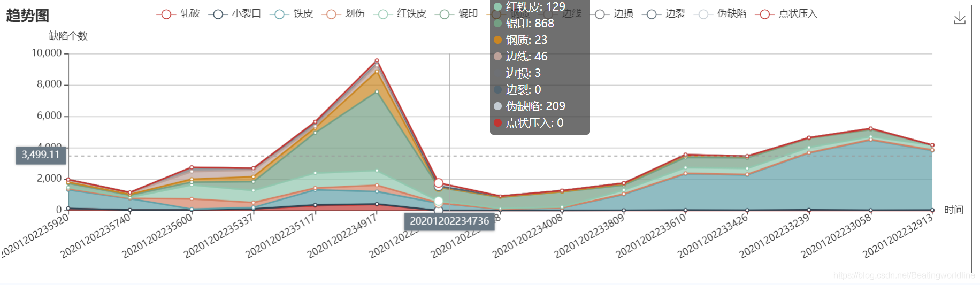Click the tooltip row 辊印: 868
The image size is (980, 285).
[524, 24]
